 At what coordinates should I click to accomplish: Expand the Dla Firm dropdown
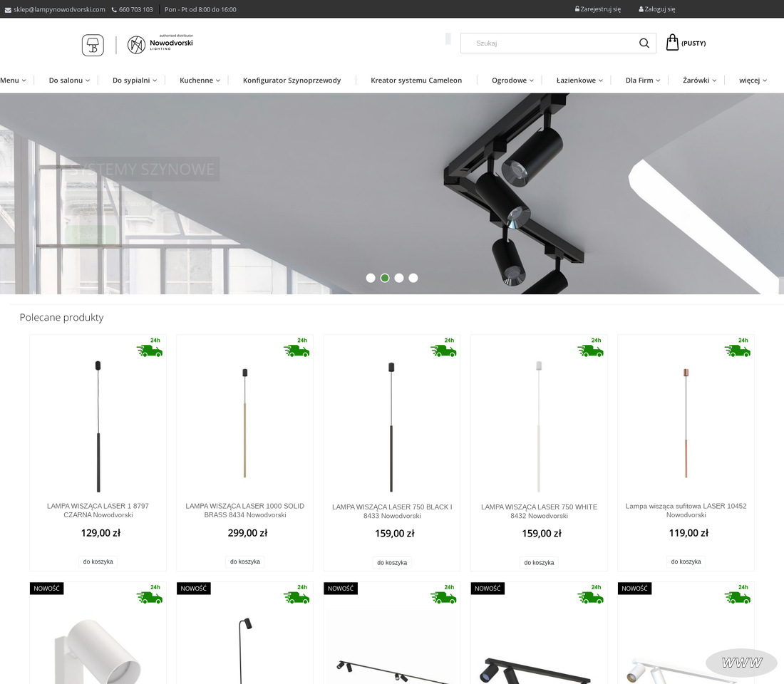pyautogui.click(x=643, y=81)
